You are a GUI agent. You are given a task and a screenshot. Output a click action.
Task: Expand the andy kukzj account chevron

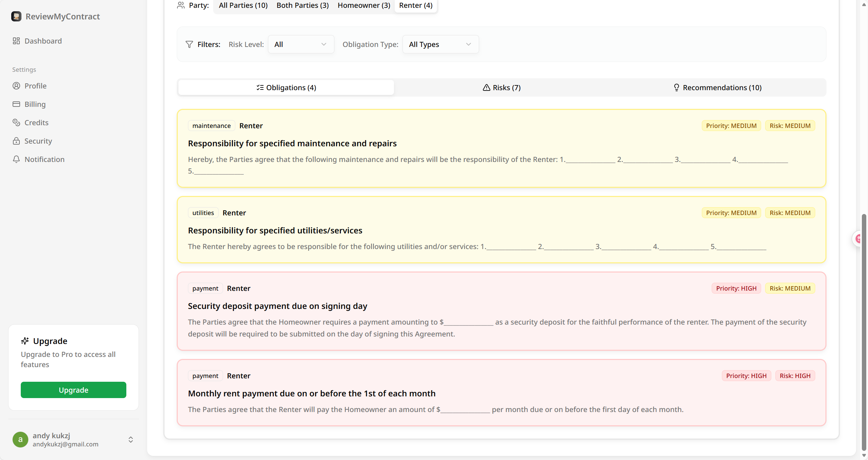(130, 439)
